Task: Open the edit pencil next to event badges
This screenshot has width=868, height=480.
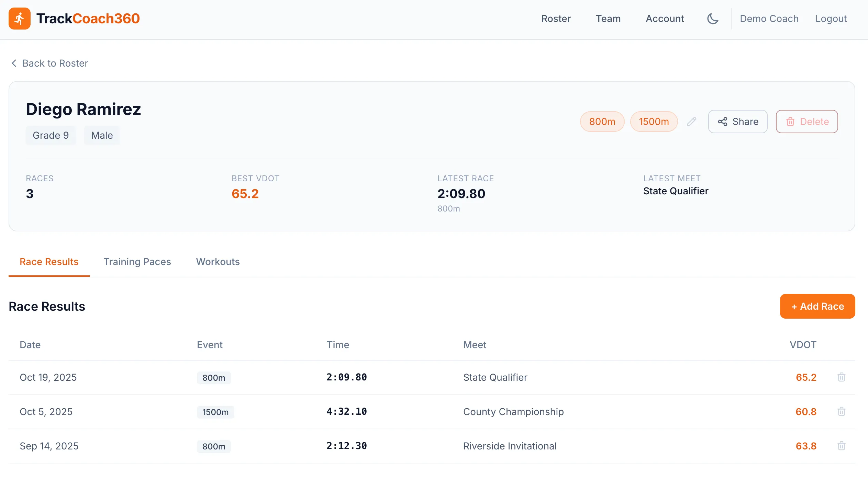Action: click(692, 122)
